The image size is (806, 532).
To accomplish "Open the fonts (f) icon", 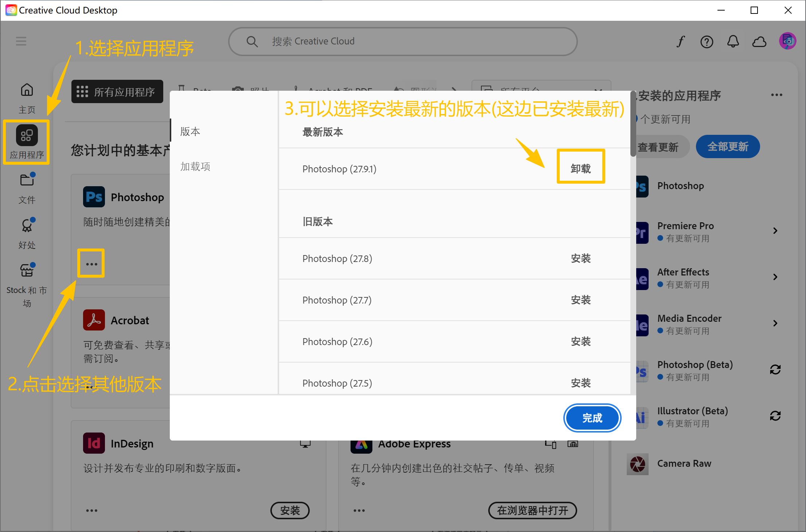I will (x=681, y=42).
